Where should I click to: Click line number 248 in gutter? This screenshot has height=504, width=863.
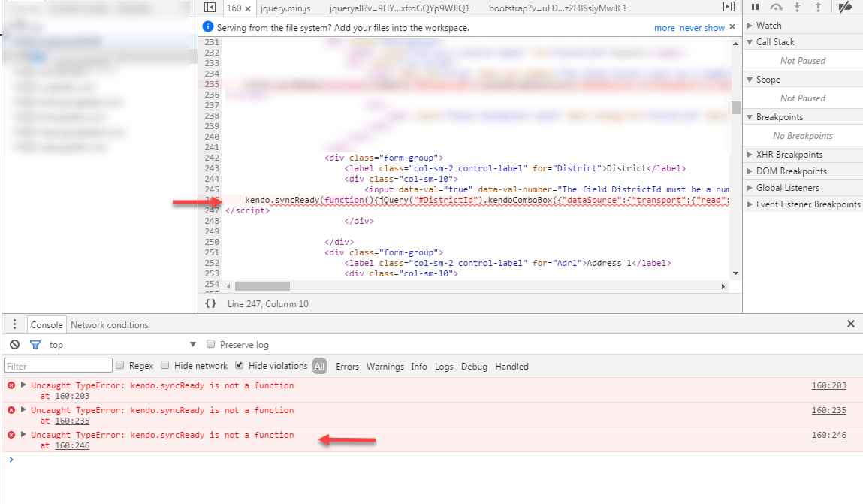tap(212, 221)
